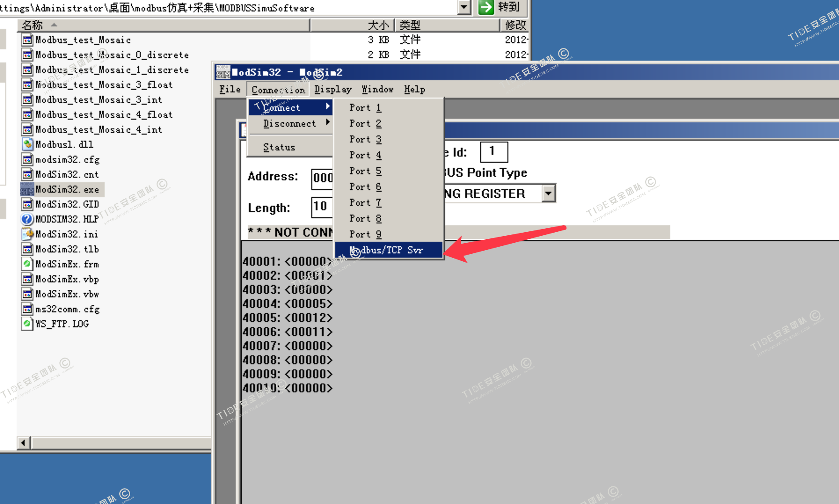Click the Status menu entry
The height and width of the screenshot is (504, 839).
[279, 147]
